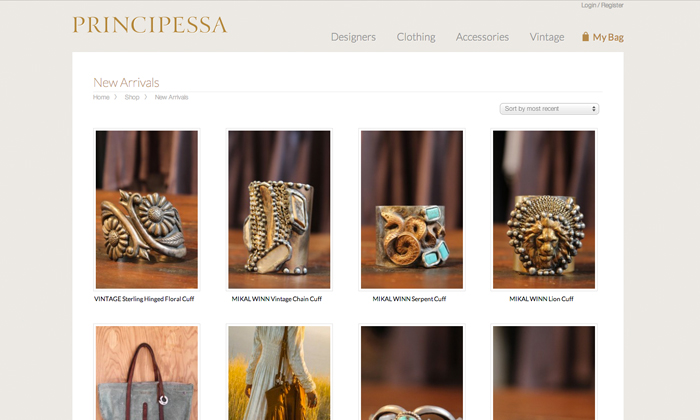This screenshot has height=420, width=700.
Task: Click the shopping bag icon
Action: 585,37
